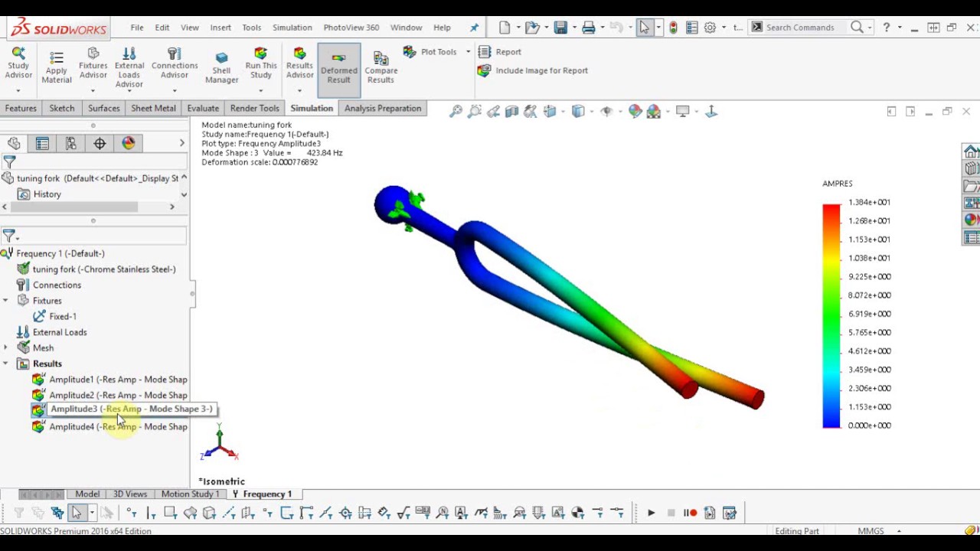Open the DisplayManager color wheel tab
The image size is (980, 551).
(x=128, y=144)
